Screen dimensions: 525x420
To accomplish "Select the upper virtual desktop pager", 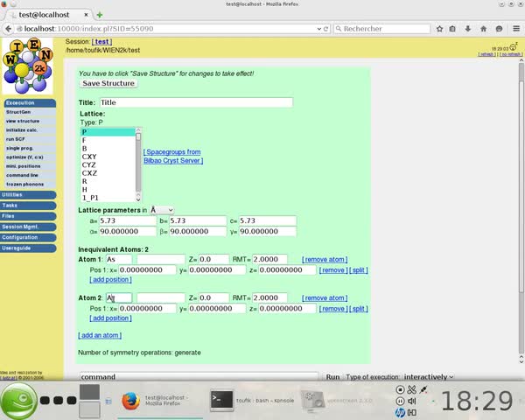I will pyautogui.click(x=89, y=392).
